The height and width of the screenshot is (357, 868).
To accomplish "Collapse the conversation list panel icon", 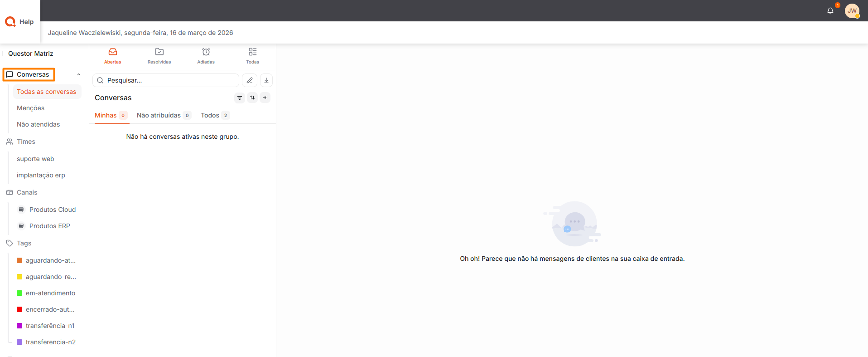I will (265, 98).
